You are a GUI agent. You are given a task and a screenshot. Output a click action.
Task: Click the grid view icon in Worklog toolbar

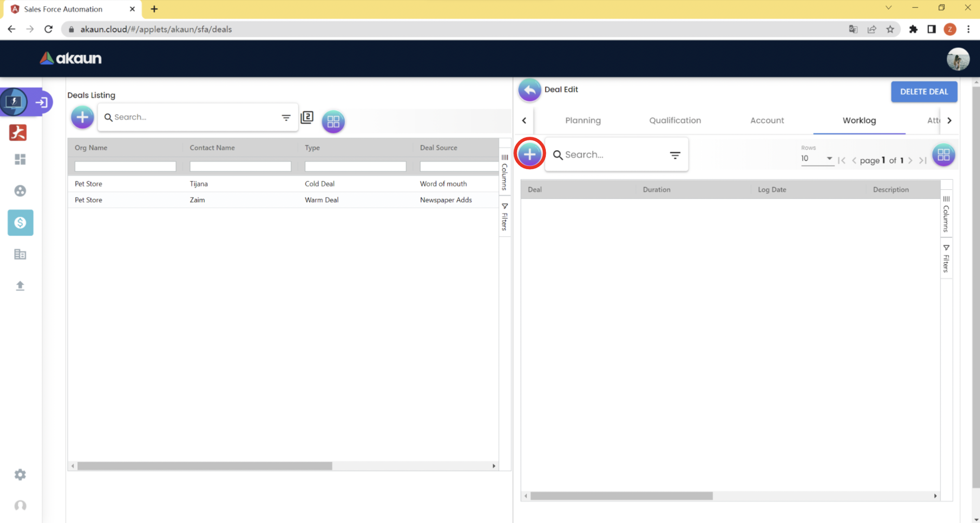coord(943,155)
